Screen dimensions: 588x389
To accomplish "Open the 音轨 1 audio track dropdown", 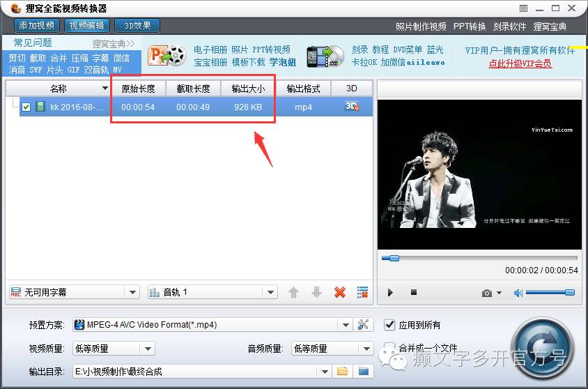I will (212, 292).
